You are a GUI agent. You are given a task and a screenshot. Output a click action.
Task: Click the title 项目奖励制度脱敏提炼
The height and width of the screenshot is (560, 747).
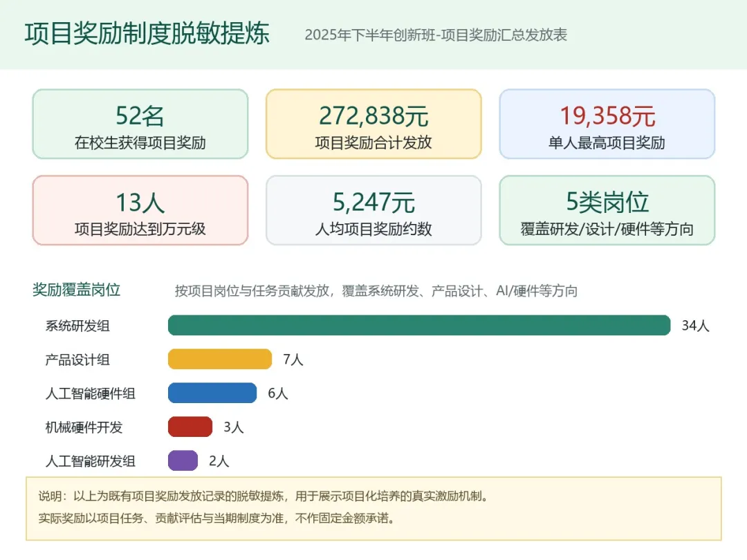[147, 34]
